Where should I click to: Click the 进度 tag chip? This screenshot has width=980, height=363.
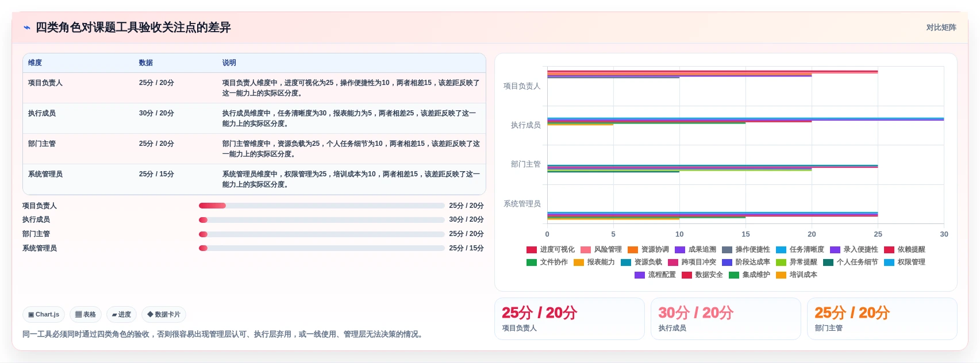tap(121, 315)
